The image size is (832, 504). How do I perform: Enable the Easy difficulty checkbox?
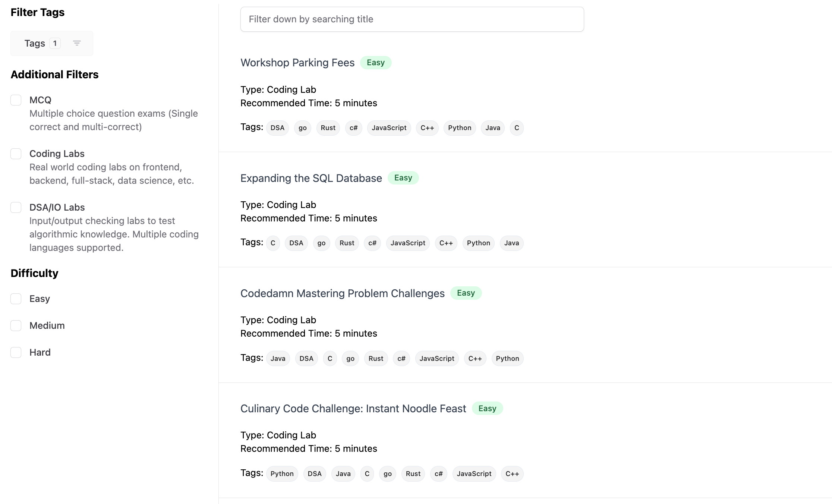(x=16, y=298)
